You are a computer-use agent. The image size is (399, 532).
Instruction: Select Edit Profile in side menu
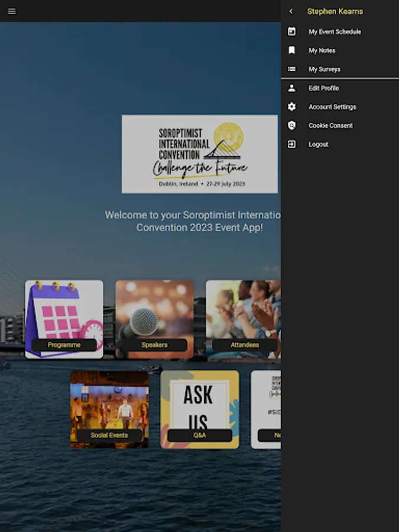pos(340,88)
